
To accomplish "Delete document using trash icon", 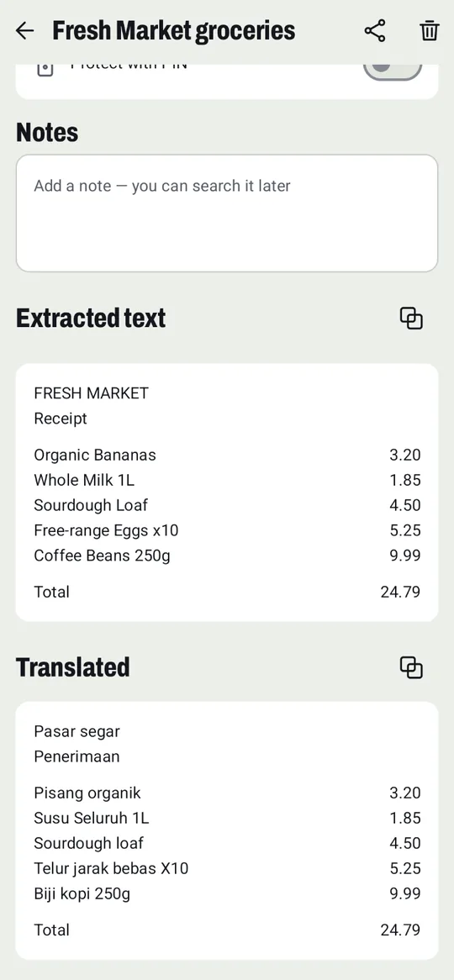I will click(429, 30).
